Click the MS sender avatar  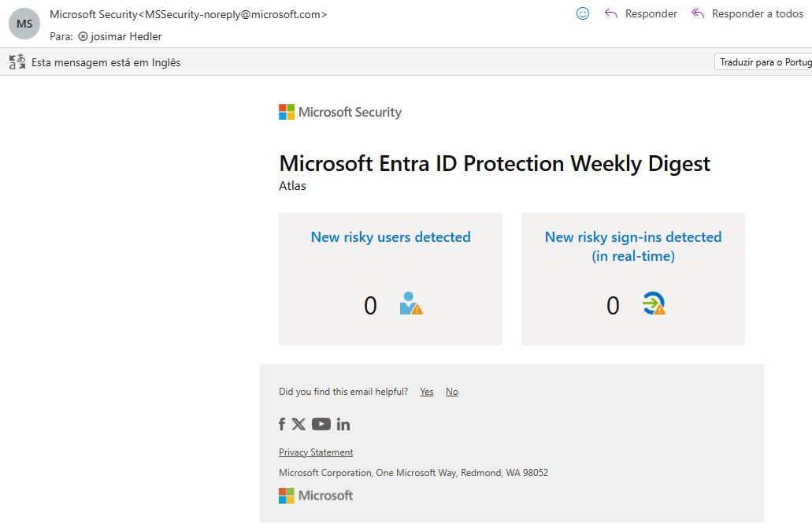[24, 24]
